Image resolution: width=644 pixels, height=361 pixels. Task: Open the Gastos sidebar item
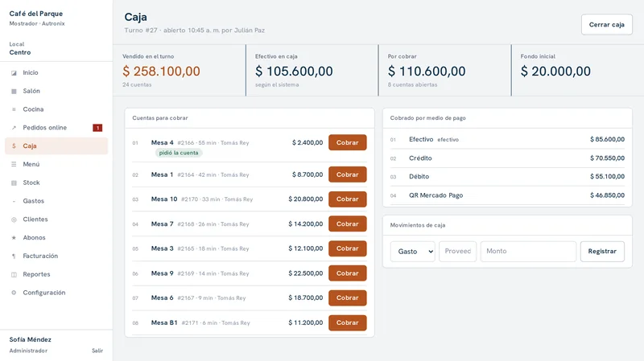[56, 201]
